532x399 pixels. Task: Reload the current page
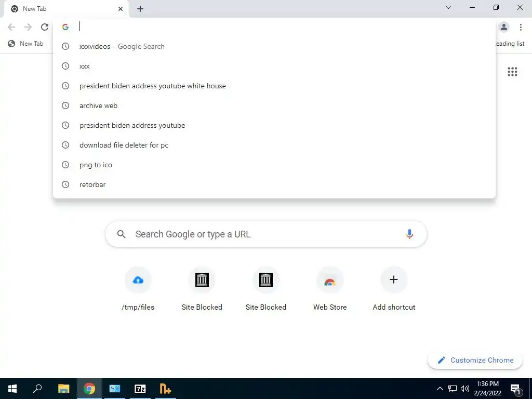[x=45, y=27]
